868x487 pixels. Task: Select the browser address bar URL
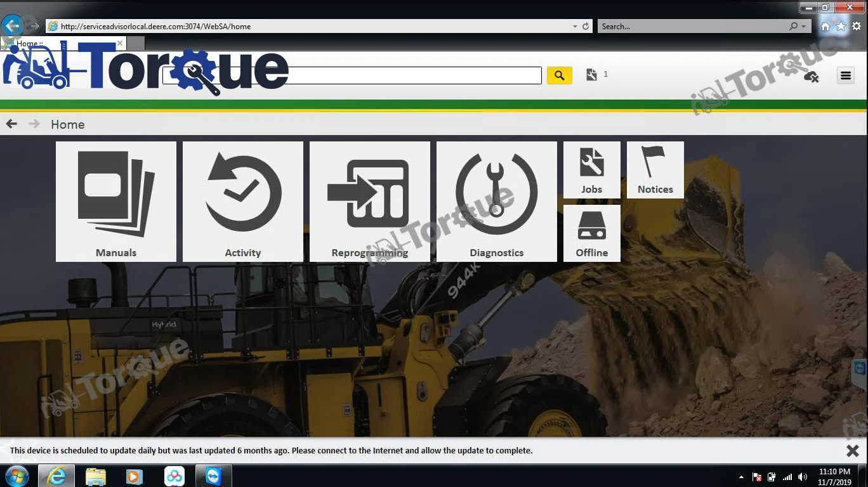155,27
